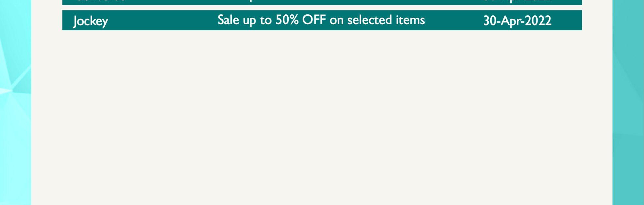Click the light cyan background on left

(x=15, y=102)
